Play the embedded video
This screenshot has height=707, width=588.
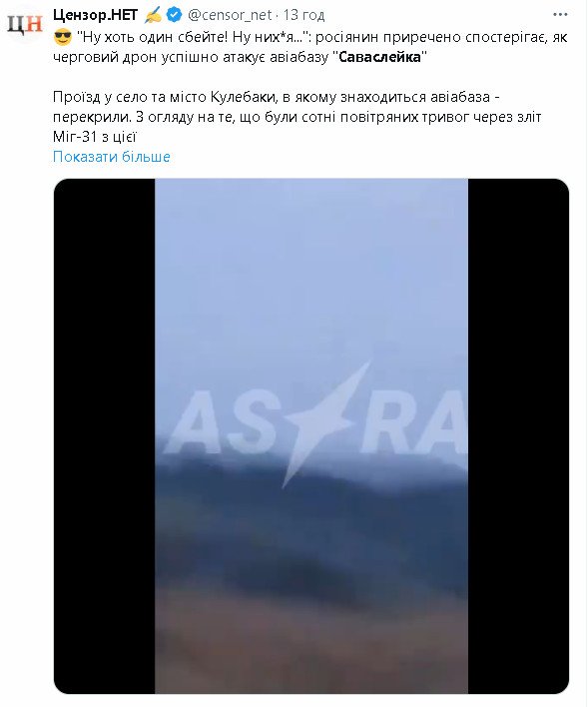(311, 436)
